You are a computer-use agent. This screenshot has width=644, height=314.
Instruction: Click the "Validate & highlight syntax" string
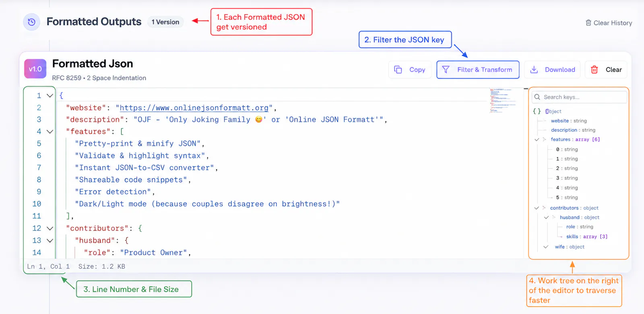click(x=140, y=156)
